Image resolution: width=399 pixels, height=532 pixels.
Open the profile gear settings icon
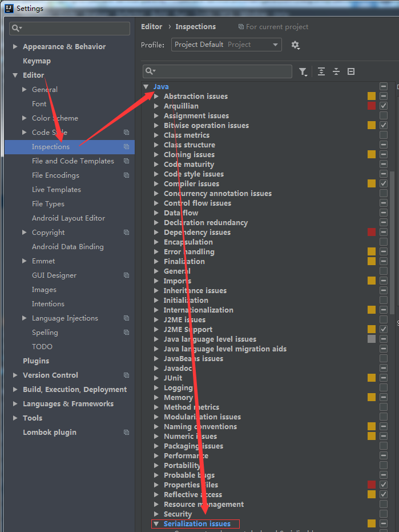coord(295,45)
